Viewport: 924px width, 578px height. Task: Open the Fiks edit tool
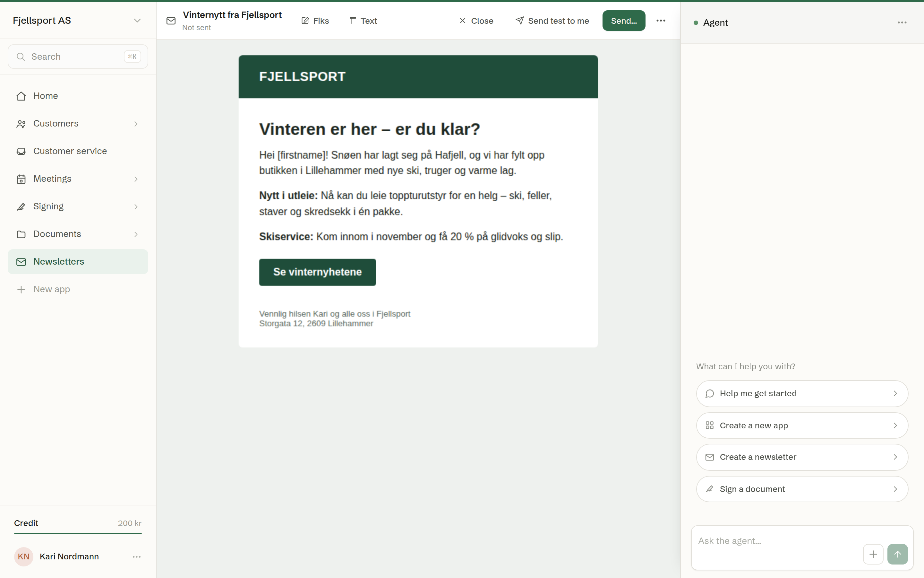315,21
